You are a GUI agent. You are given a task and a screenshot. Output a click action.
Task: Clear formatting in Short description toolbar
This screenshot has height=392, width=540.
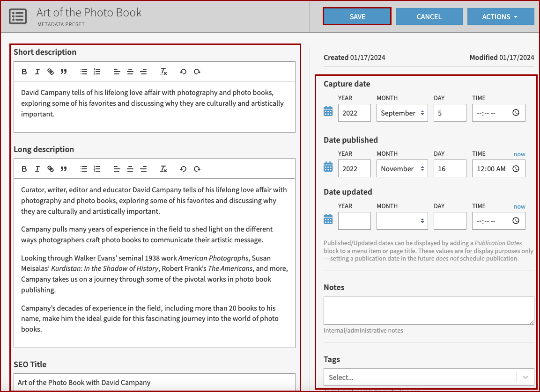point(163,72)
